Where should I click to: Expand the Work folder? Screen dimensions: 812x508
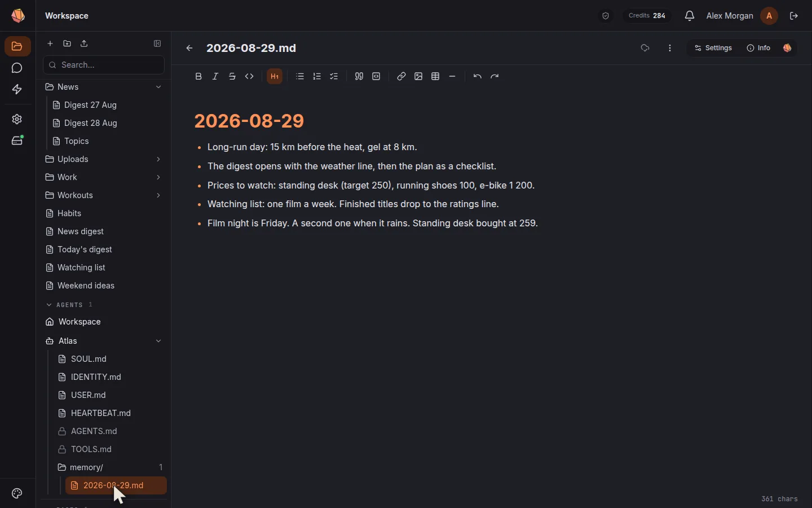tap(158, 177)
